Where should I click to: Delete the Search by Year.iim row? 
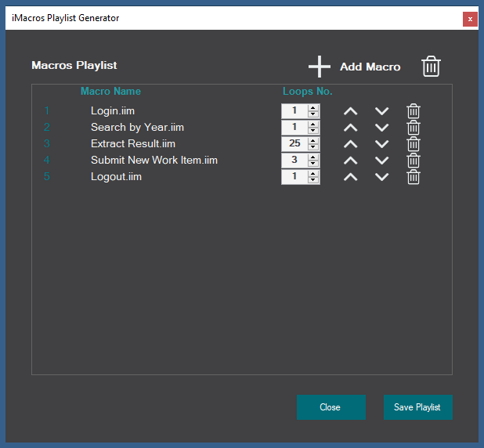[414, 128]
